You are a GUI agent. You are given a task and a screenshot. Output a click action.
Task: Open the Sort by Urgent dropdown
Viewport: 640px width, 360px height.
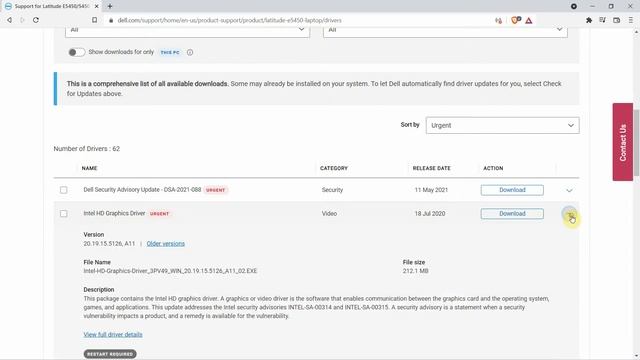502,125
